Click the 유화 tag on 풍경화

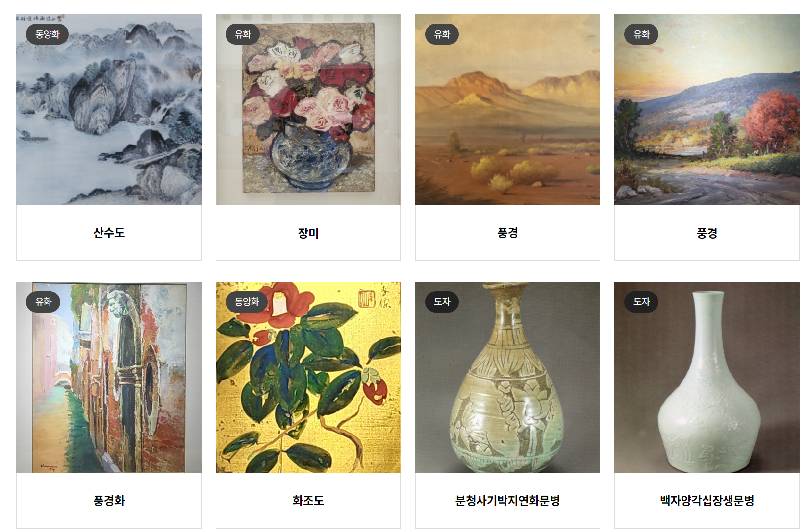[x=43, y=302]
